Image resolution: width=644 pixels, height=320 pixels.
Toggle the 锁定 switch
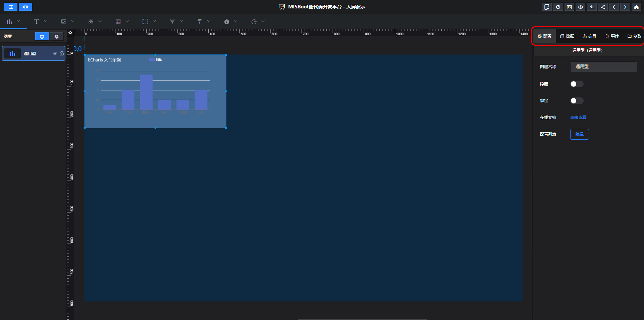(577, 101)
